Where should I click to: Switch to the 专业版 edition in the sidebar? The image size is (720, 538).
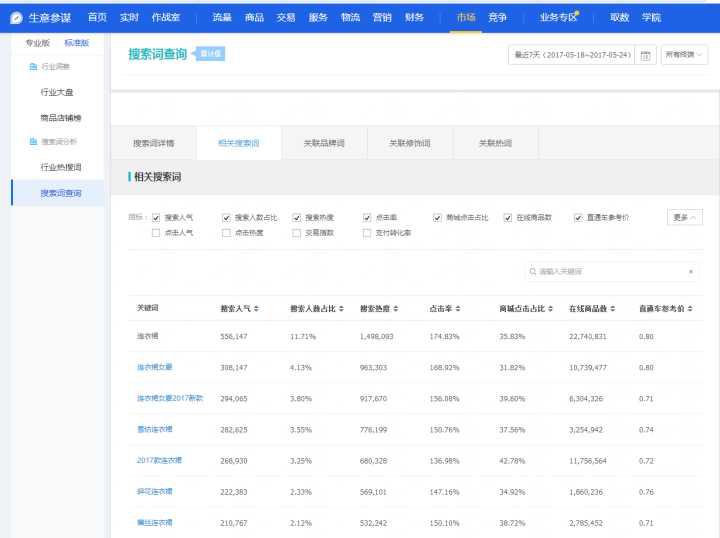[x=37, y=43]
